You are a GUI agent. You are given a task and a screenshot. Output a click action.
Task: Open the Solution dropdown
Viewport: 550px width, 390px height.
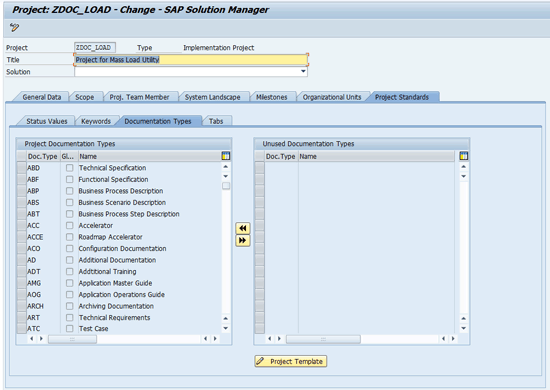click(x=303, y=72)
